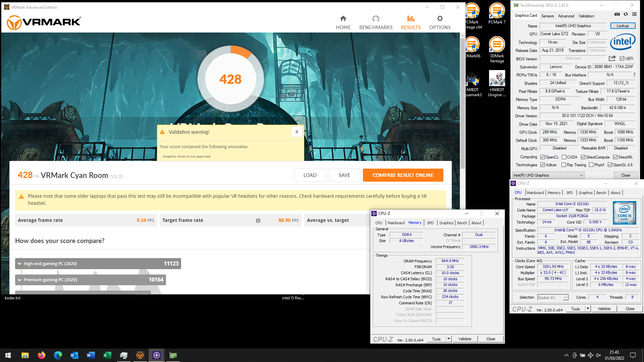Open Bench tab in CPU-Z Memory window
The height and width of the screenshot is (362, 644).
click(462, 223)
